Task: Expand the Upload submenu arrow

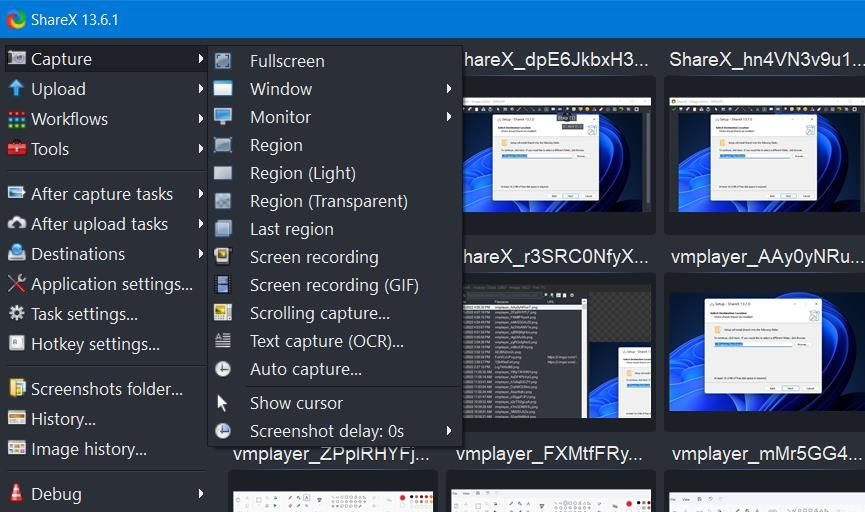Action: [x=200, y=88]
